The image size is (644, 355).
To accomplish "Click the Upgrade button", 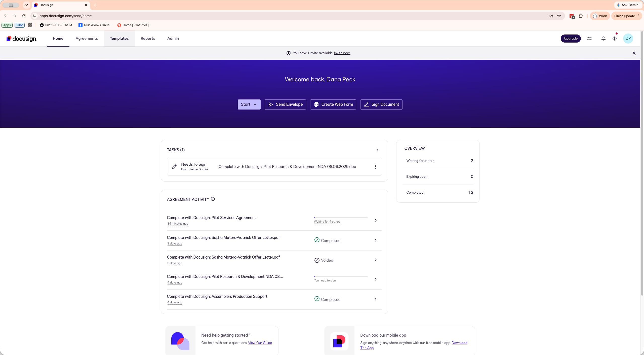I will pos(571,39).
